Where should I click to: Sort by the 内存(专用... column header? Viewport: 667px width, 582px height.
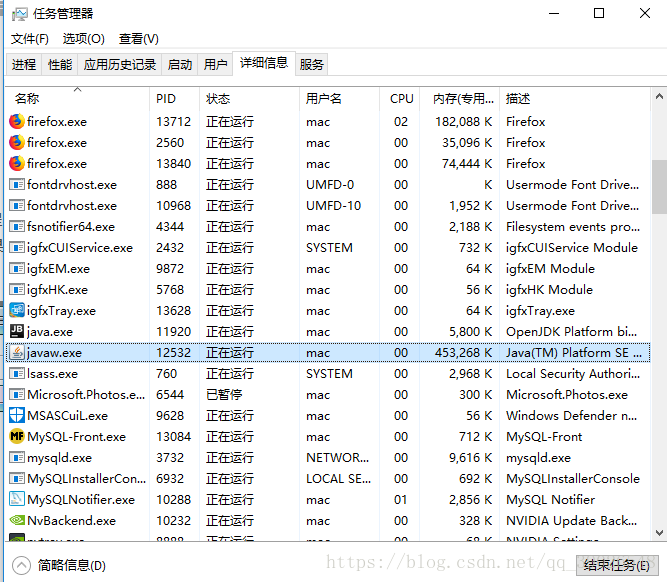(x=459, y=99)
